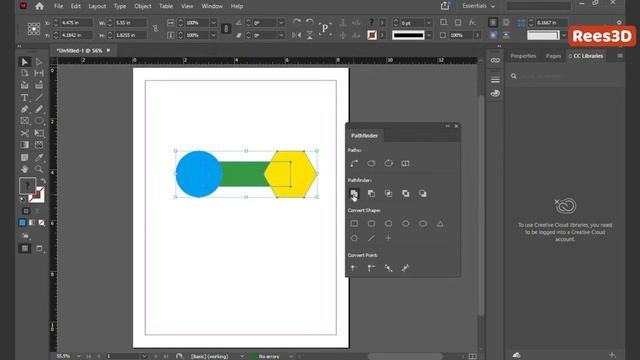Open the Object menu
The image size is (640, 360).
coord(143,6)
